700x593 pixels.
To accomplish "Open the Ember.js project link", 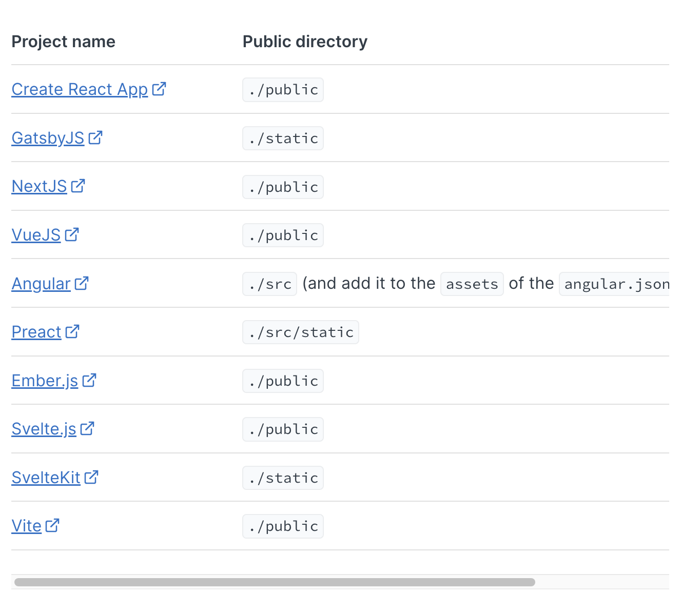I will click(45, 381).
